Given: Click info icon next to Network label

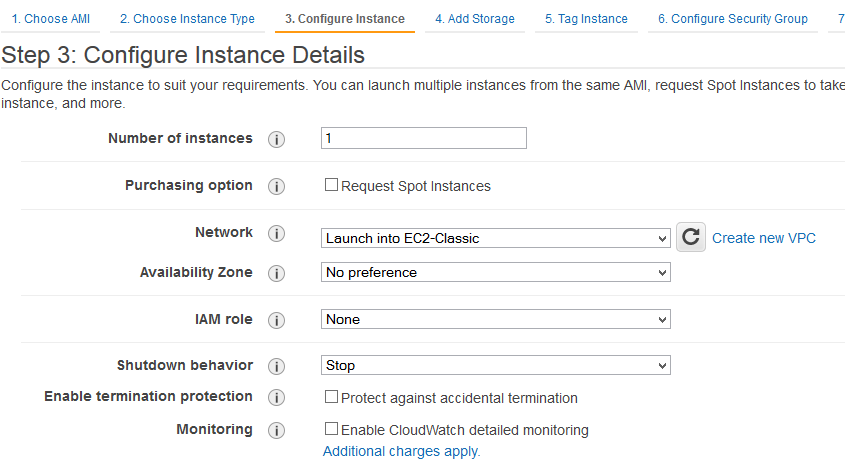Looking at the screenshot, I should (x=277, y=233).
